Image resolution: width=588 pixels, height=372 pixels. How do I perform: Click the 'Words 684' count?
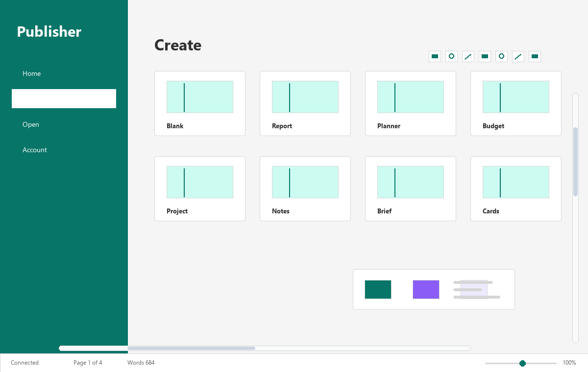click(x=141, y=363)
